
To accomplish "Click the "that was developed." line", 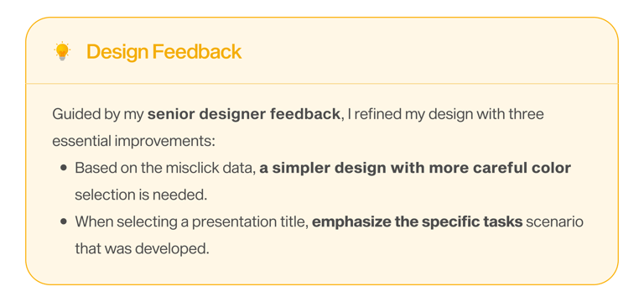I will (142, 249).
